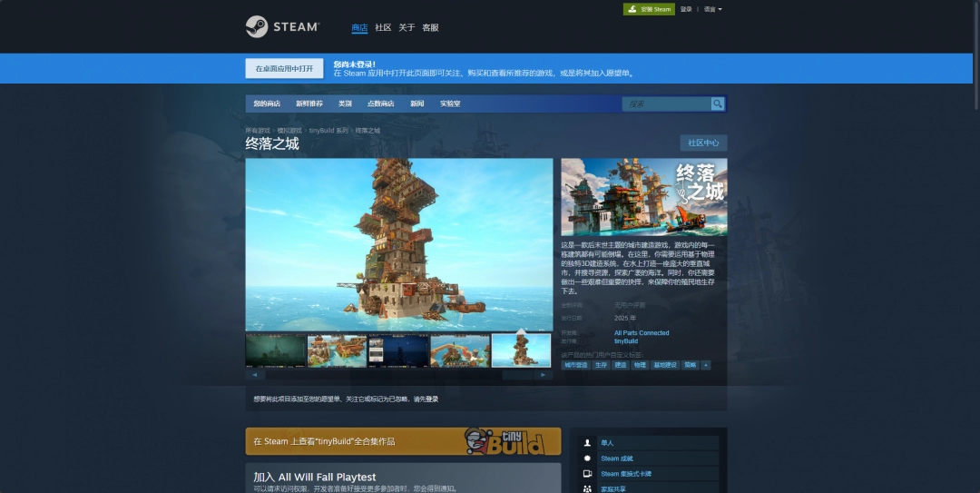The height and width of the screenshot is (493, 980).
Task: Open the 语言 language dropdown
Action: tap(713, 9)
